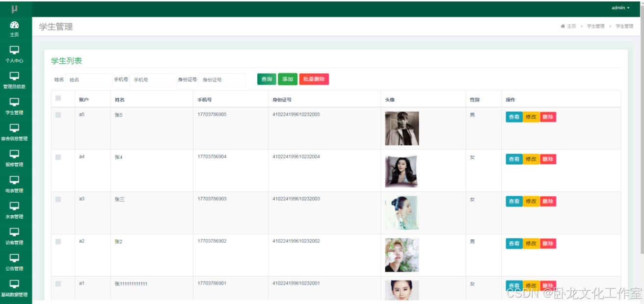Viewport: 644px width, 304px height.
Task: Click ID number 410224199610232004
Action: [296, 156]
